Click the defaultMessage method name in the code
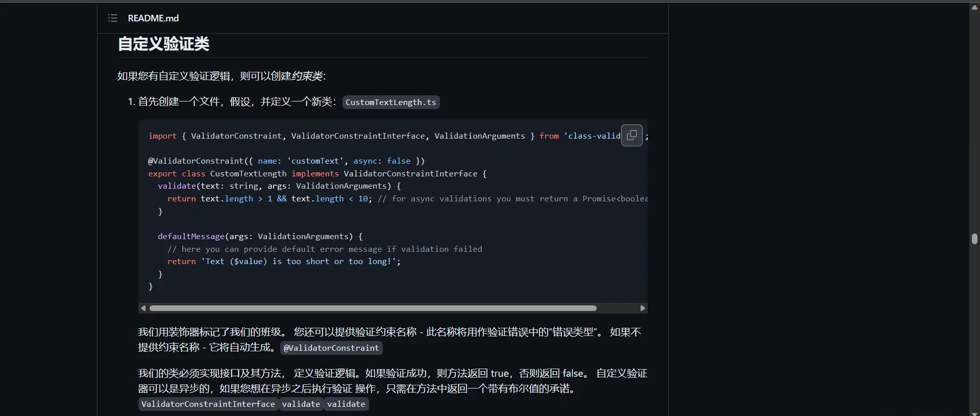This screenshot has width=980, height=416. [x=191, y=237]
